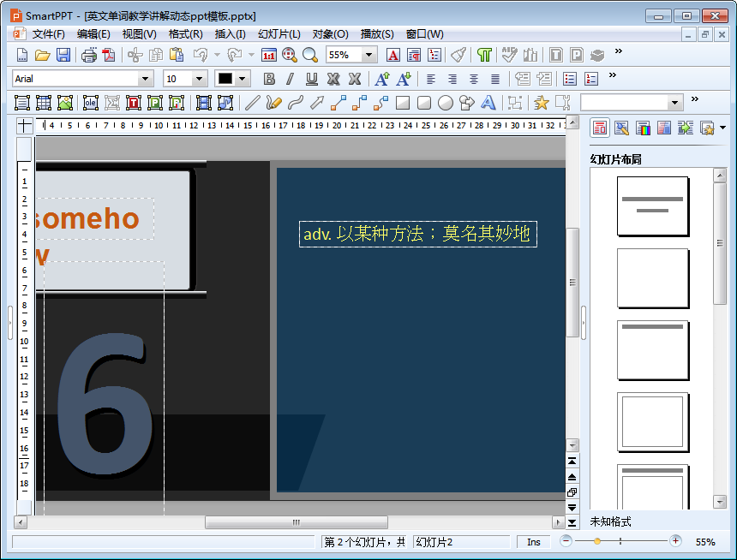737x560 pixels.
Task: Insert a picture frame icon
Action: 65,103
